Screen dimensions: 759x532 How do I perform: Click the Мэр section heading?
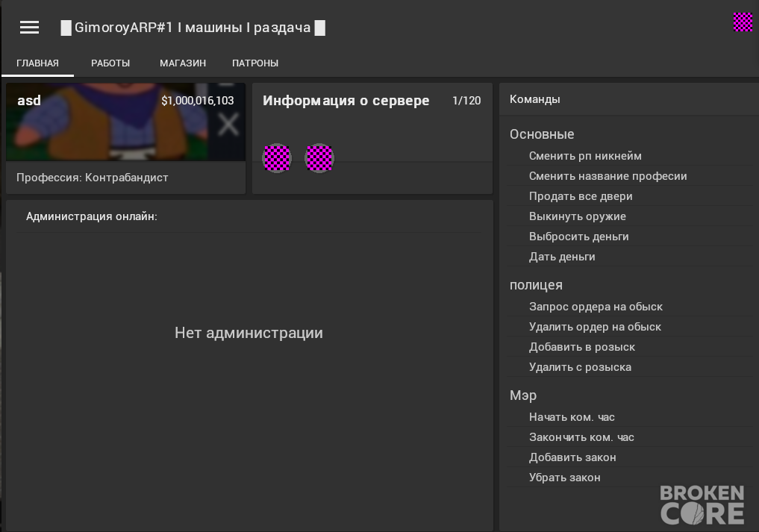click(522, 395)
